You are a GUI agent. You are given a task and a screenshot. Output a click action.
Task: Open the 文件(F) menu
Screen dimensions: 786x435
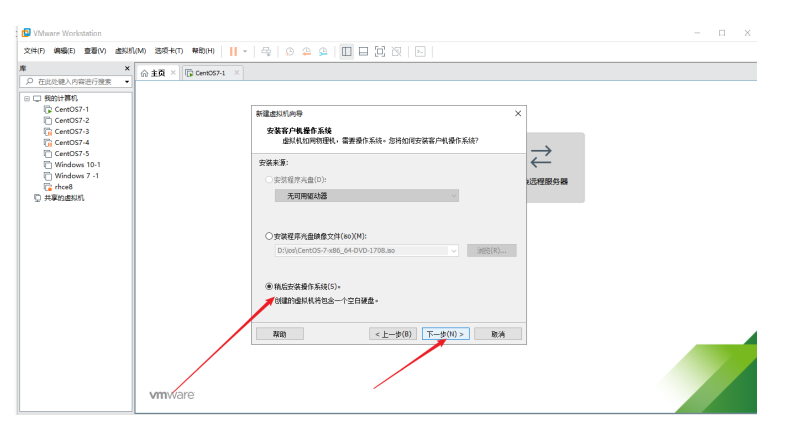pos(34,51)
